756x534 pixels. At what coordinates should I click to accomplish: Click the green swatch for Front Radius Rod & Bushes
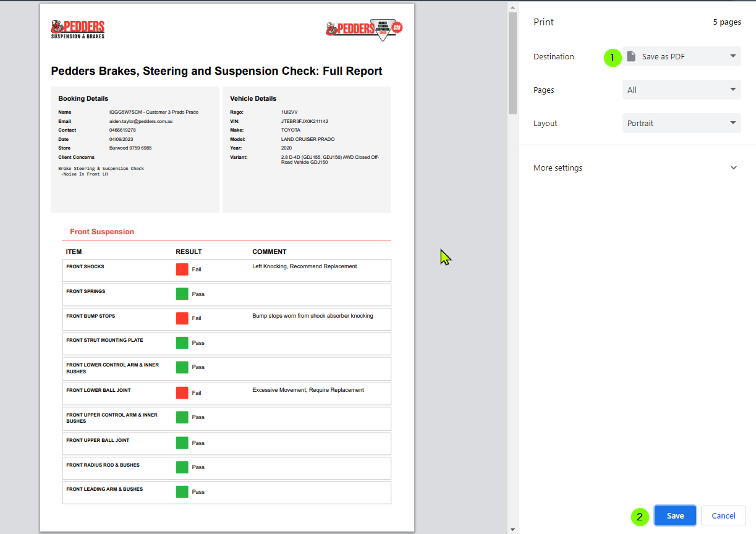click(182, 467)
